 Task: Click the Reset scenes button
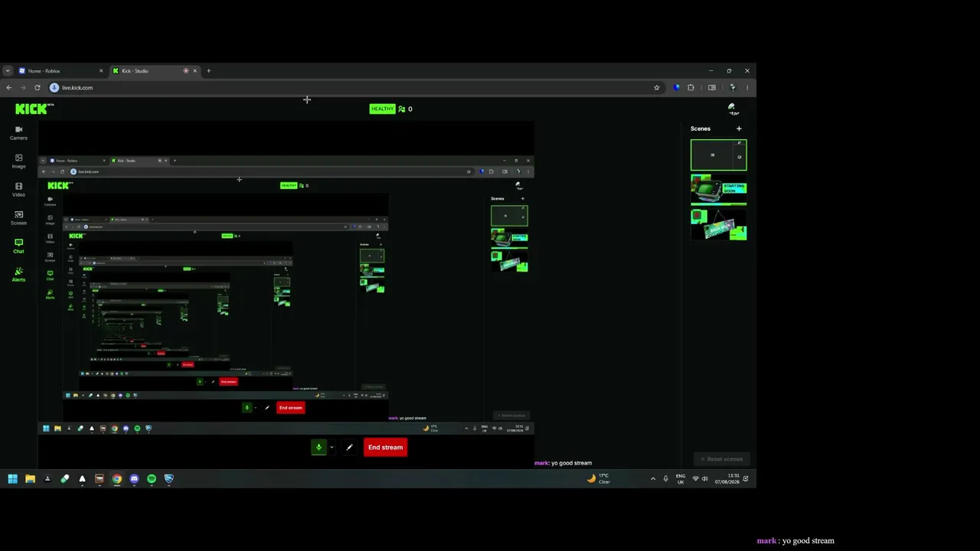point(721,459)
